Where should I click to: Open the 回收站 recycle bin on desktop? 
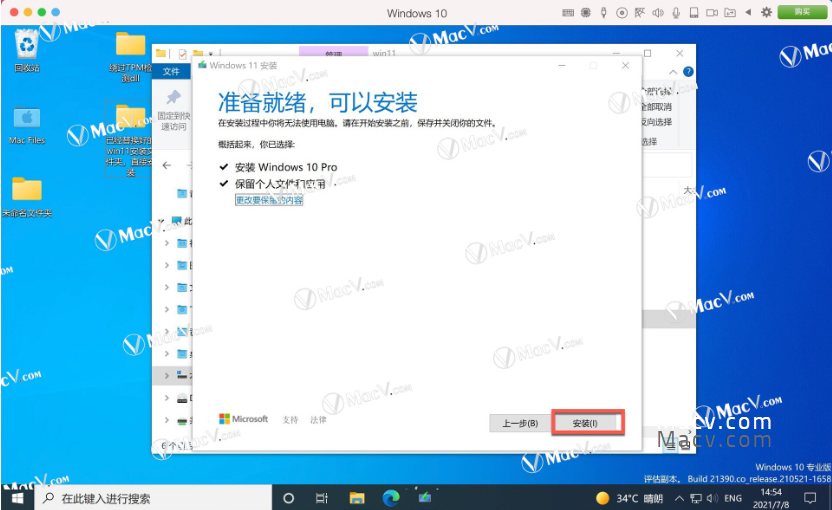[27, 50]
